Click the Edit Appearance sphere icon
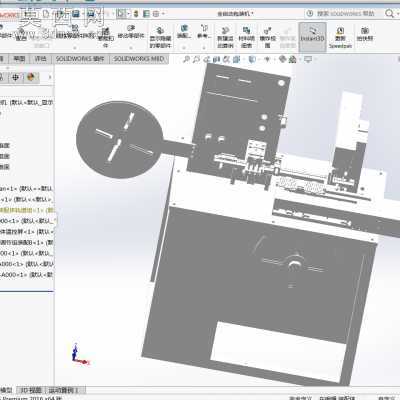Image resolution: width=400 pixels, height=400 pixels. pyautogui.click(x=282, y=59)
